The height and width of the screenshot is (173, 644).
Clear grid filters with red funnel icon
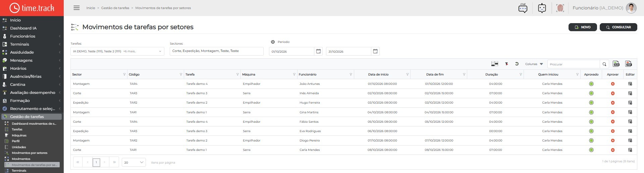(x=506, y=64)
